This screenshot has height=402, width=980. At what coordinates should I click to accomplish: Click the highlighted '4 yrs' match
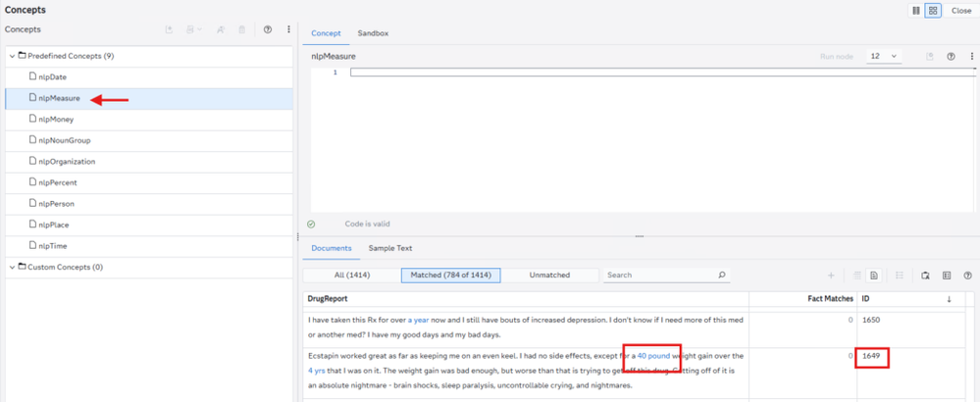pos(317,370)
